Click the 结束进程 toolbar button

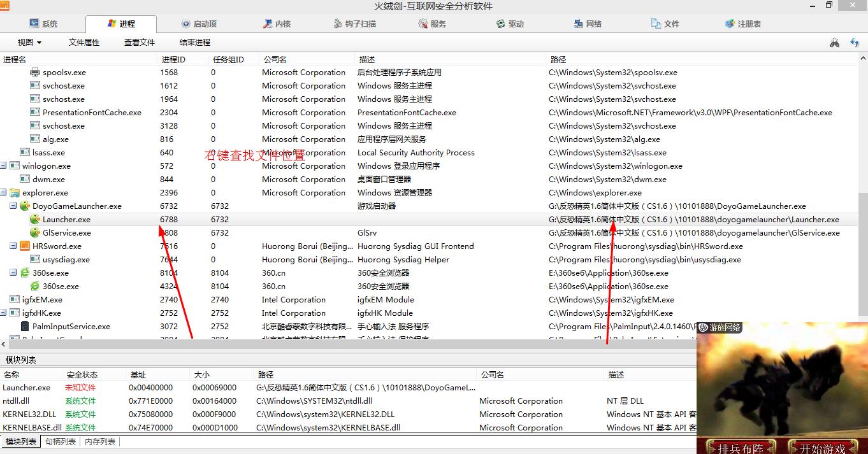tap(194, 43)
